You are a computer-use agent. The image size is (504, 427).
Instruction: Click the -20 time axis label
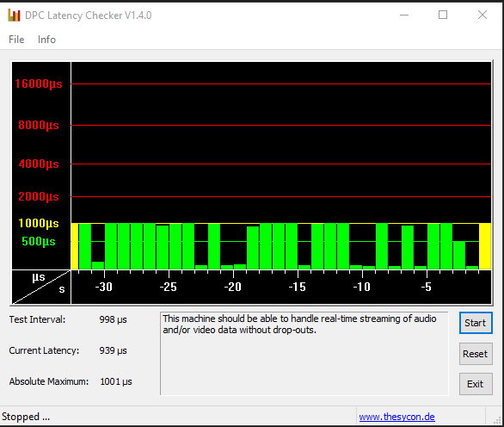pos(233,287)
